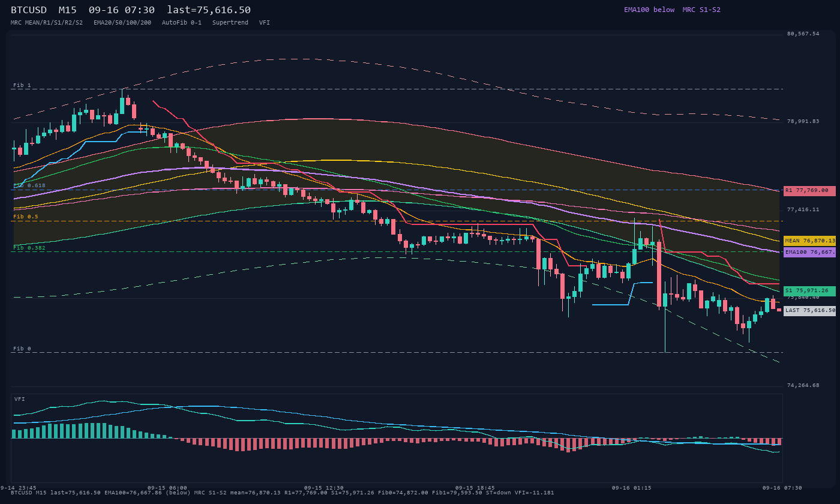Click the 78,991.83 price axis value
Image resolution: width=840 pixels, height=504 pixels.
click(x=803, y=122)
